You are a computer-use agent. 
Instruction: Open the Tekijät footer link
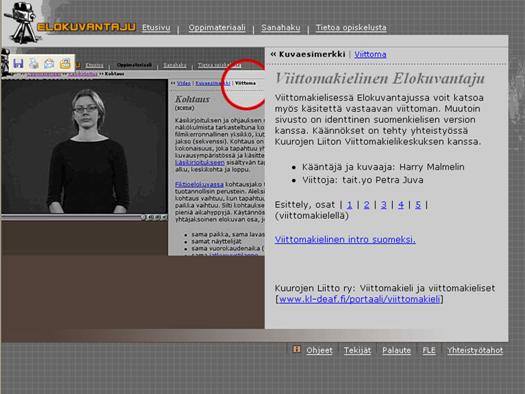[358, 350]
